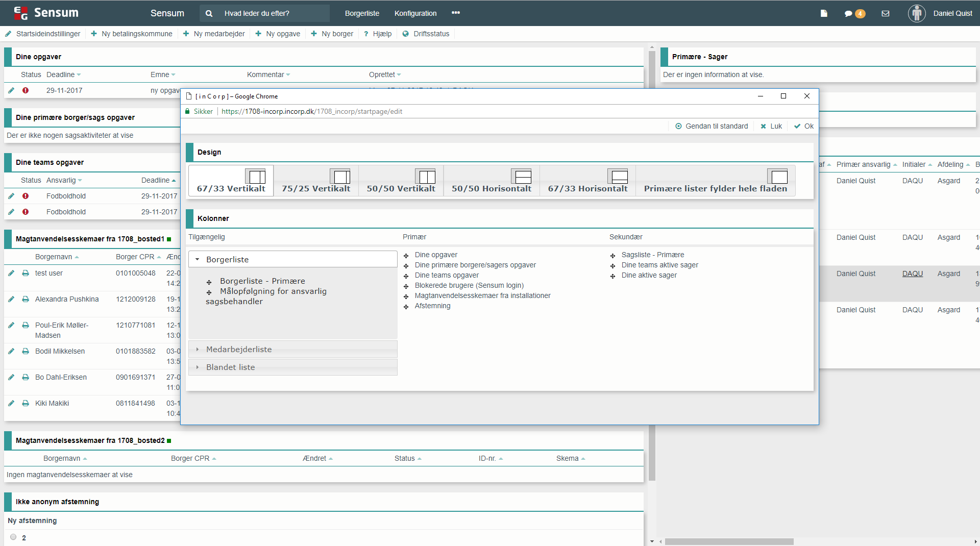Print Alexandra Pushkina's schema via printer icon

click(26, 299)
